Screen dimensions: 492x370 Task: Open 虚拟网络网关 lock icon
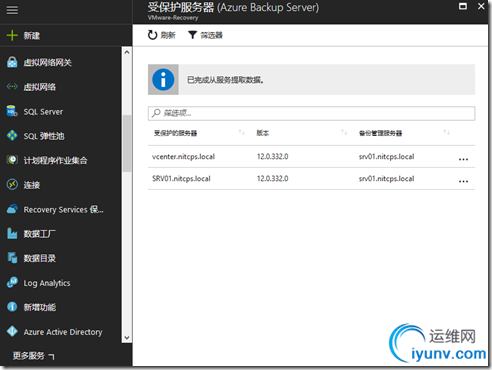(x=12, y=62)
